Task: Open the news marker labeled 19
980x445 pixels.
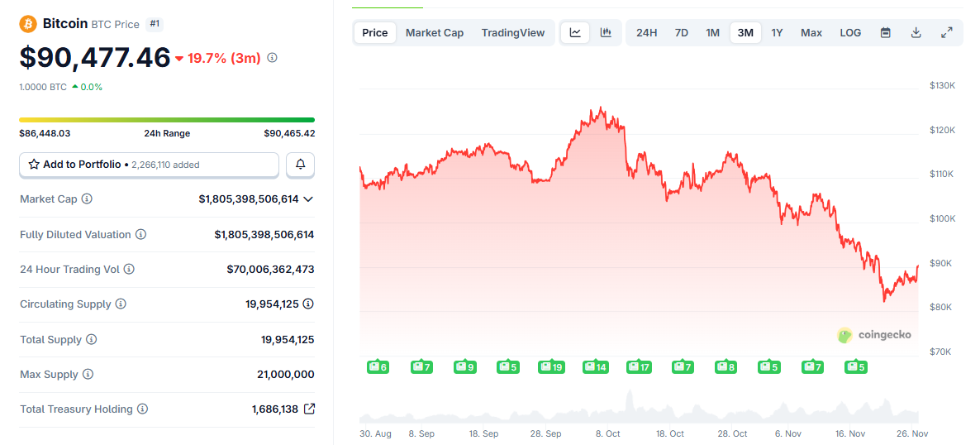Action: coord(550,366)
